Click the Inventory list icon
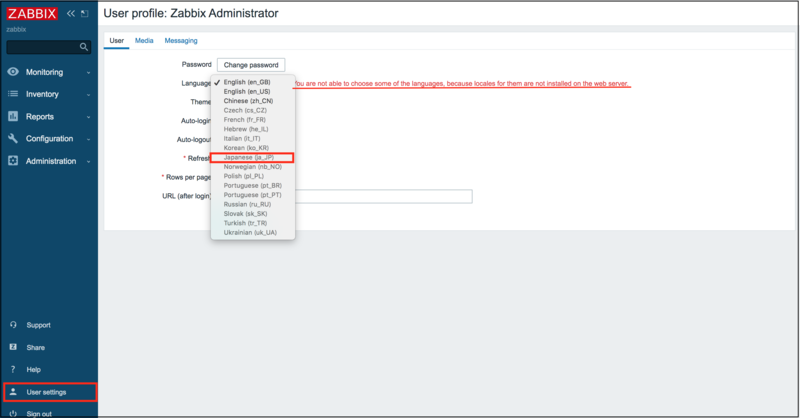The width and height of the screenshot is (800, 418). 13,94
